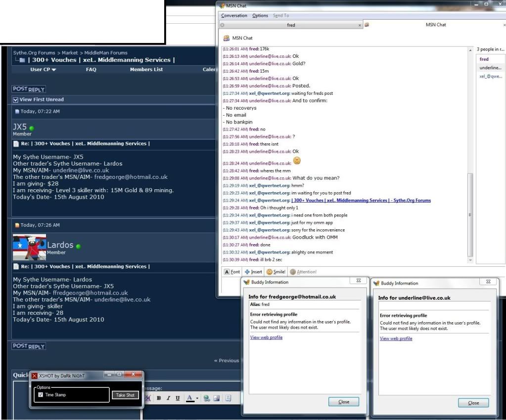Viewport: 506px width, 420px height.
Task: Click the bottom Post Reply button
Action: (x=29, y=346)
